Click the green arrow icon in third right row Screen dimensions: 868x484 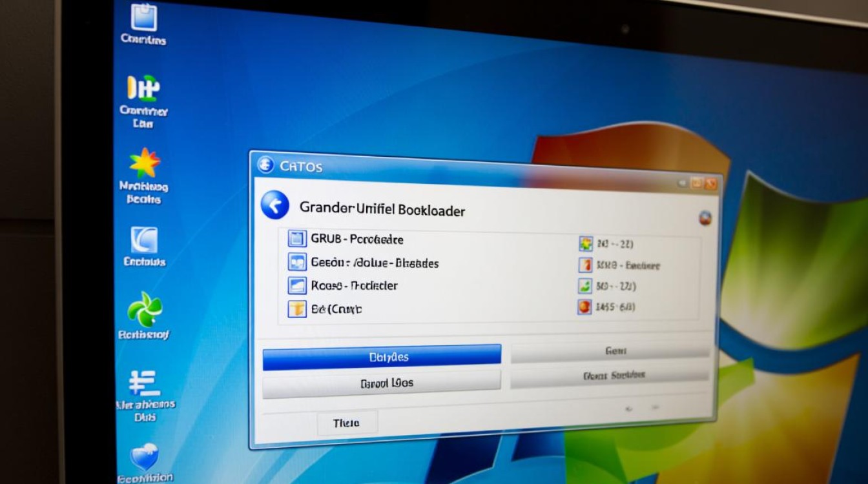[585, 286]
